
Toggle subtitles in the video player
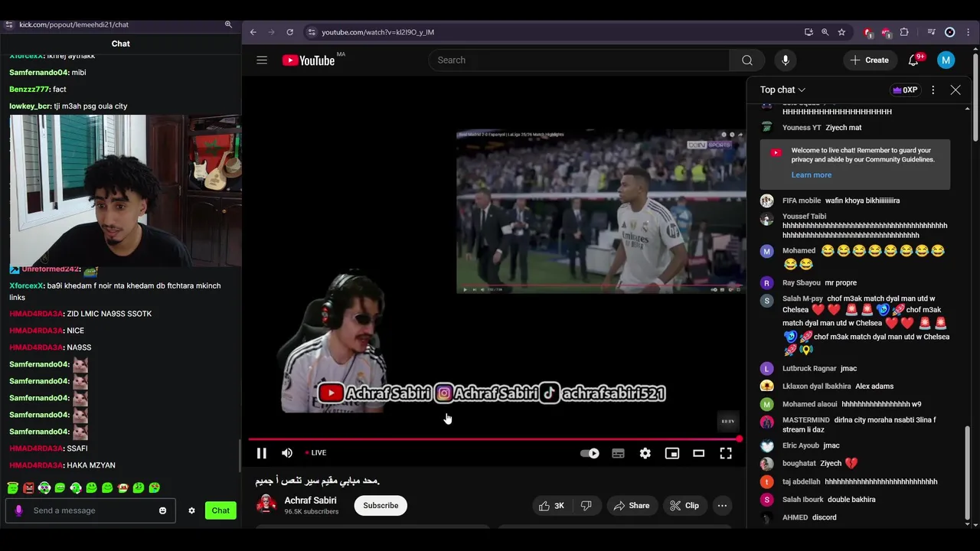(618, 453)
